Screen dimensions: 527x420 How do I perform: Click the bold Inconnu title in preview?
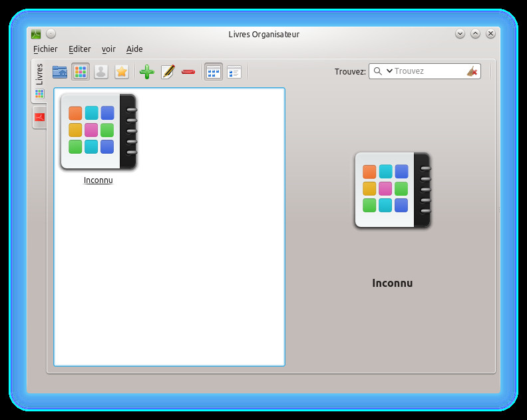pos(392,283)
